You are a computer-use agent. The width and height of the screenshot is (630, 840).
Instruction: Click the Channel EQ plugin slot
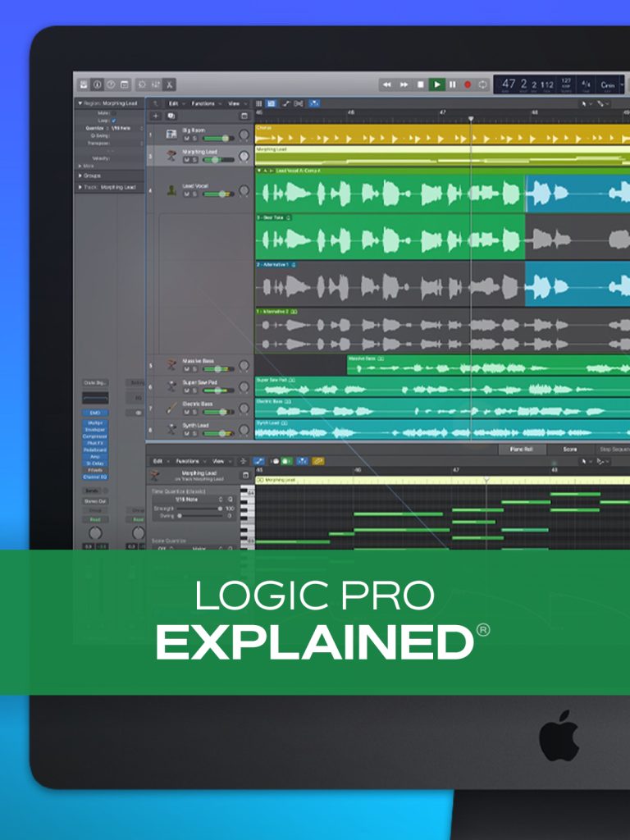(95, 477)
